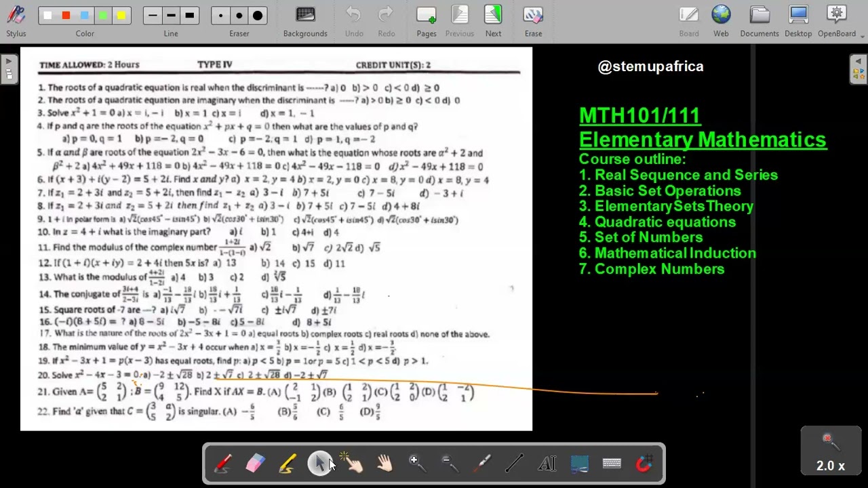Click 'TIME ALLOWED: 2 Hours' on the paper

90,65
